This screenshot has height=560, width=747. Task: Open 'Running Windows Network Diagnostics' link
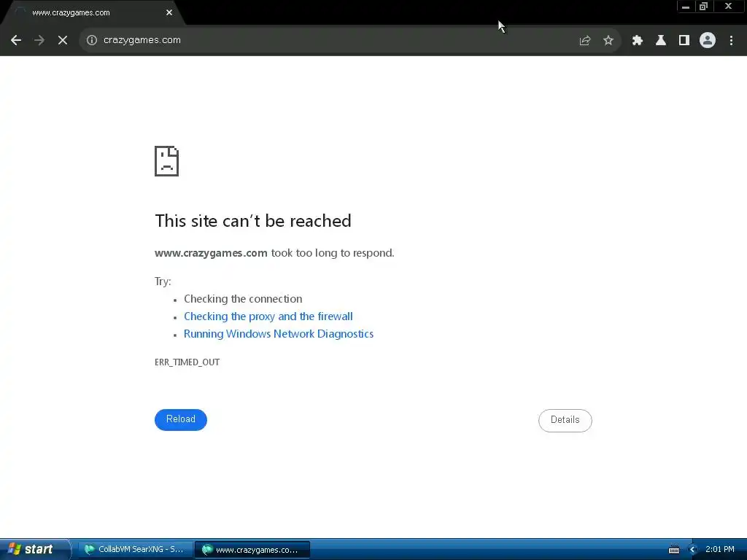(x=279, y=334)
